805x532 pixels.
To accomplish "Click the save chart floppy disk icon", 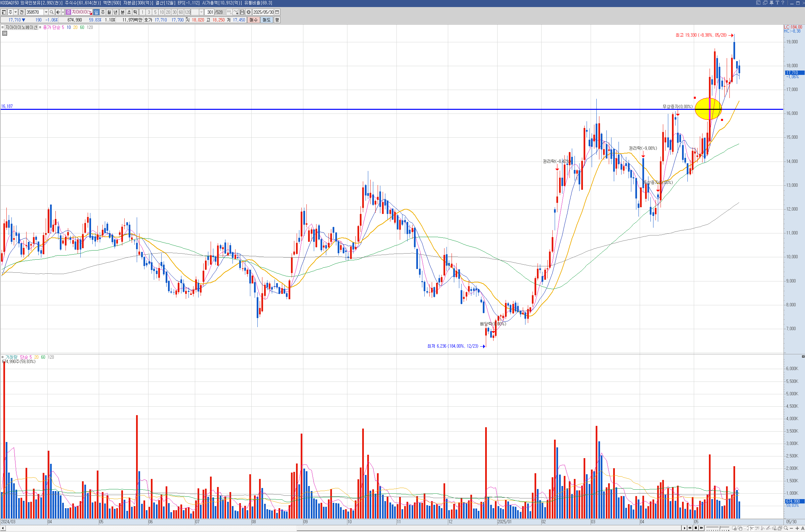I will point(242,12).
